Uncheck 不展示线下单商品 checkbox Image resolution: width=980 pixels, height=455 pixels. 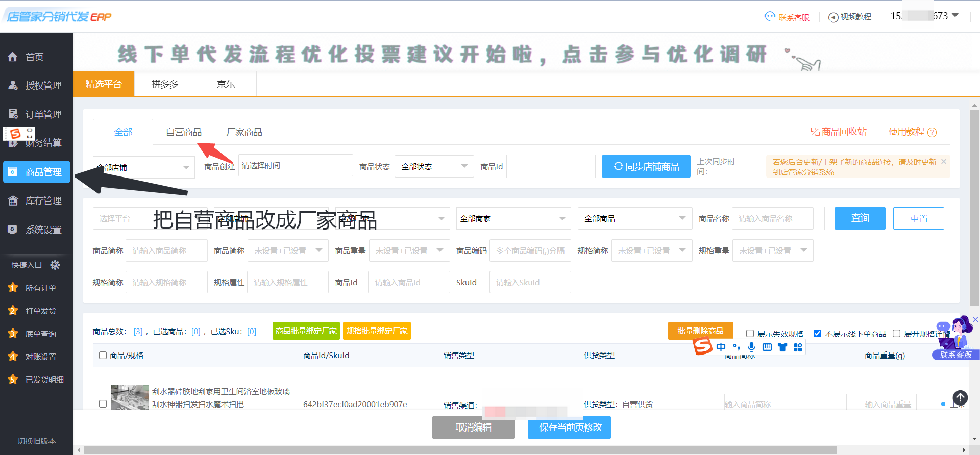[x=817, y=334]
